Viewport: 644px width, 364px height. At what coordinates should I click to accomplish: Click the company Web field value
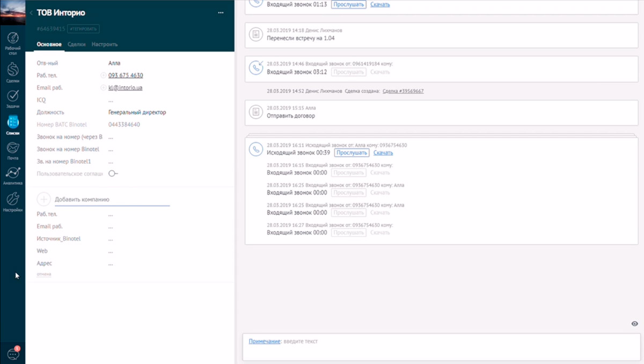click(x=111, y=251)
